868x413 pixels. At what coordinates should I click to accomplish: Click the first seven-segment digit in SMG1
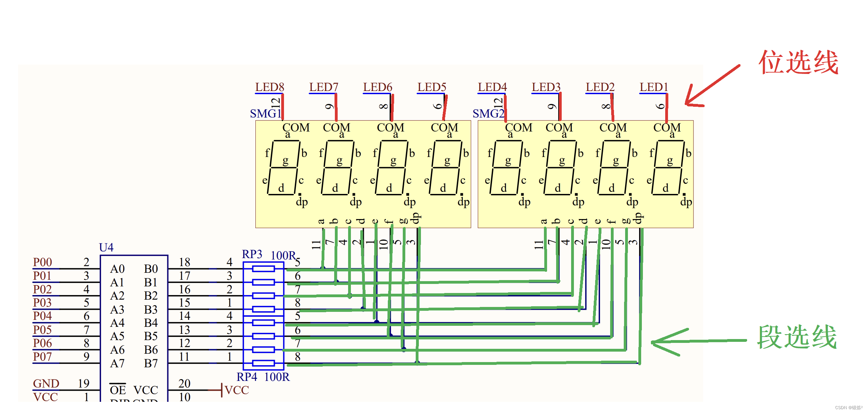point(283,167)
